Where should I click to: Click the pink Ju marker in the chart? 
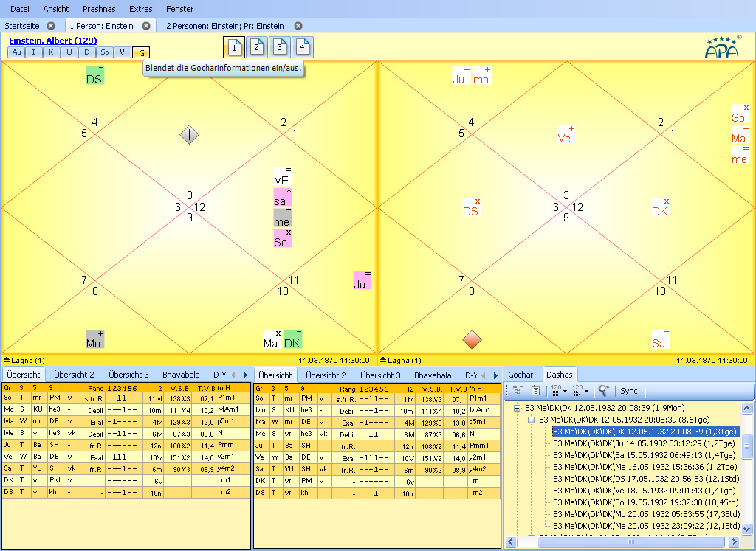click(x=362, y=280)
